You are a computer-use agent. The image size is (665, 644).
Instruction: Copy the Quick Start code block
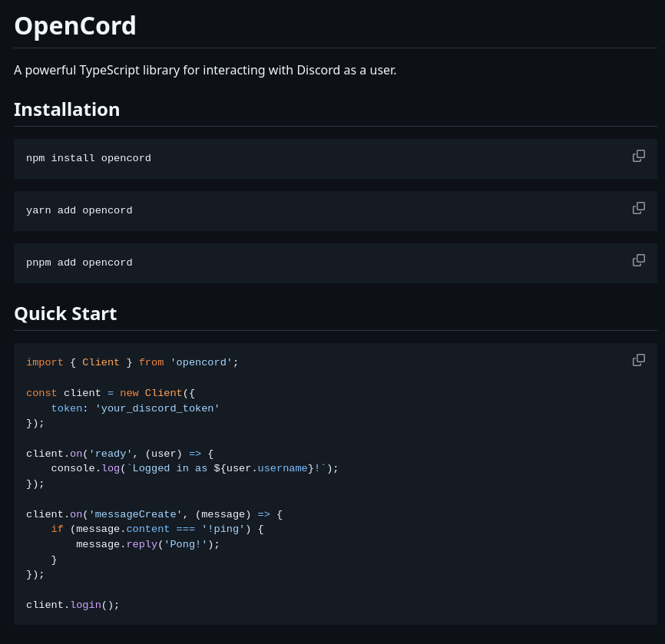pyautogui.click(x=639, y=360)
